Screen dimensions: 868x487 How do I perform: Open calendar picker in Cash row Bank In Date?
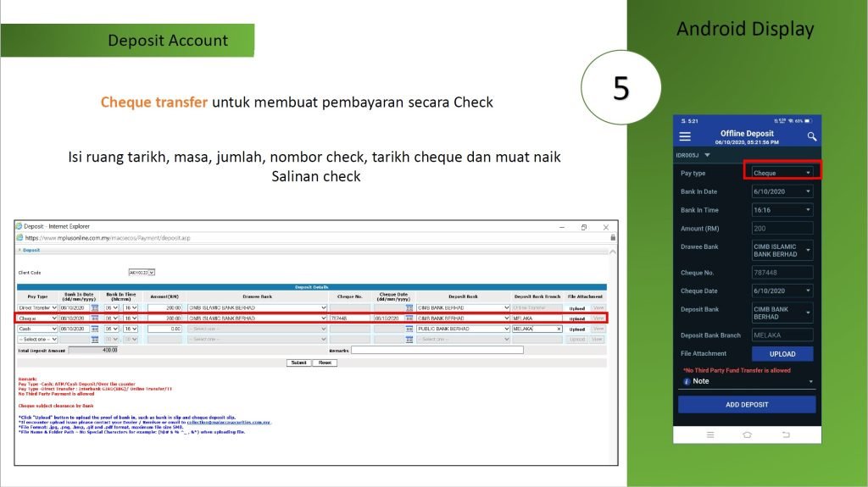click(95, 329)
